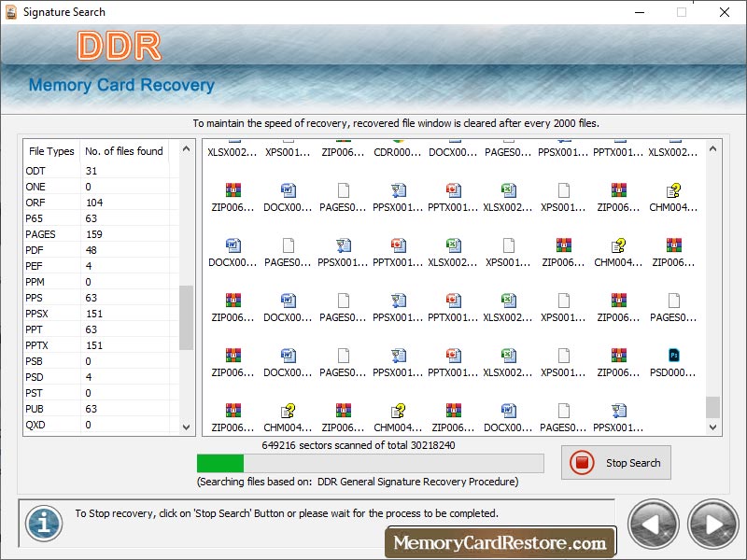747x560 pixels.
Task: Select the PPS file type row
Action: (102, 298)
